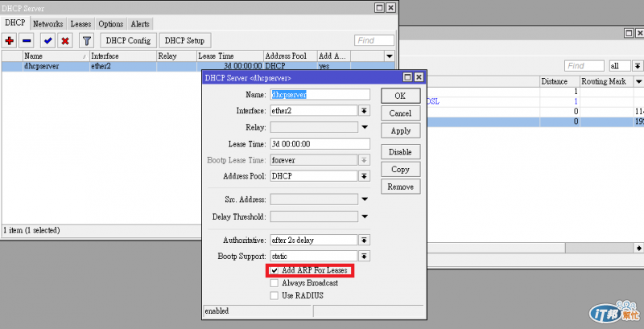The image size is (644, 329).
Task: Close the dhcpserver dialog window
Action: 419,77
